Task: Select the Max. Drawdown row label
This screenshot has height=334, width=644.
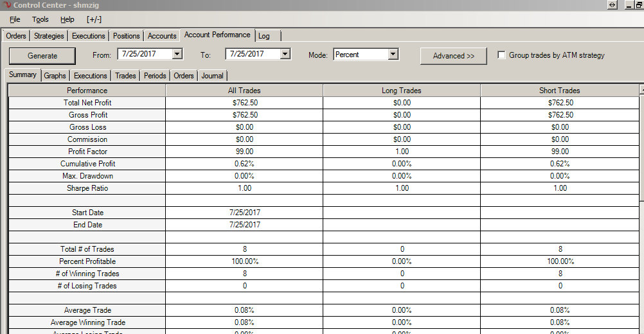Action: click(x=87, y=176)
